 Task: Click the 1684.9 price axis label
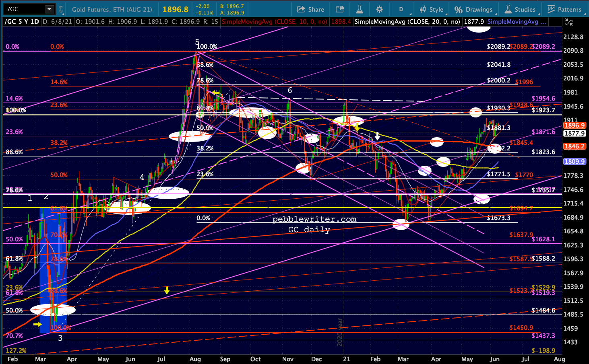coord(574,218)
